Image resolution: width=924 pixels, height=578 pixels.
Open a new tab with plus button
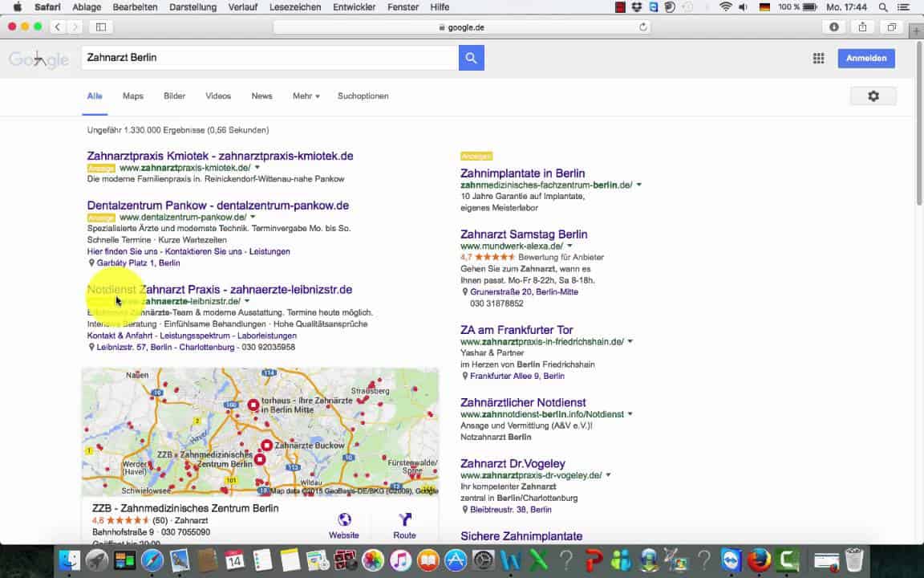[916, 31]
